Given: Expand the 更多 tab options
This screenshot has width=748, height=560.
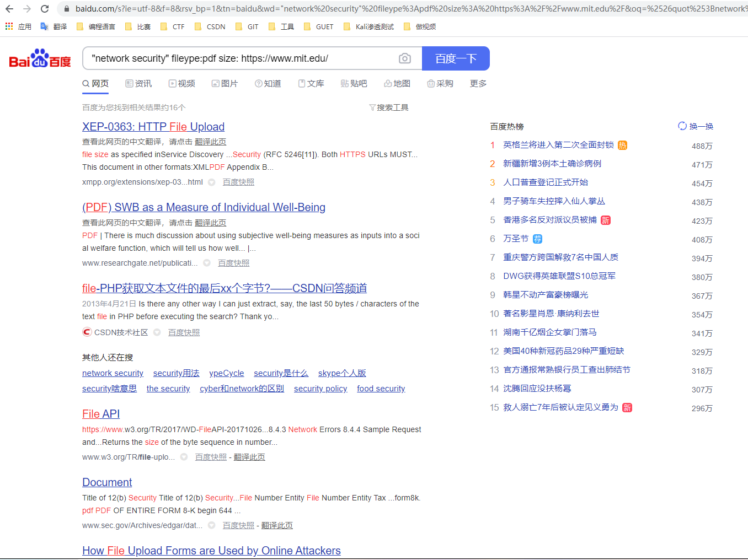Looking at the screenshot, I should coord(478,83).
